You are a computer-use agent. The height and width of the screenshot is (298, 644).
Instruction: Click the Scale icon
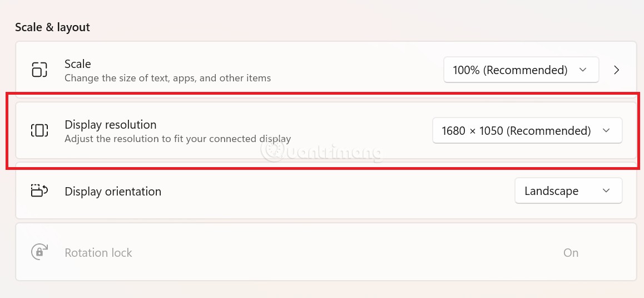(x=39, y=70)
